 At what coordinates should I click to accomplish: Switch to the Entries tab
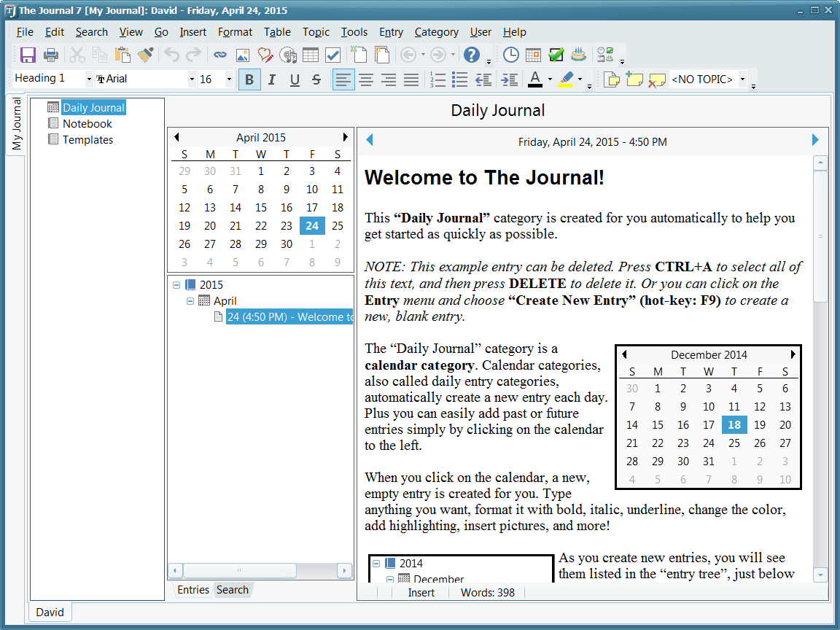(192, 590)
